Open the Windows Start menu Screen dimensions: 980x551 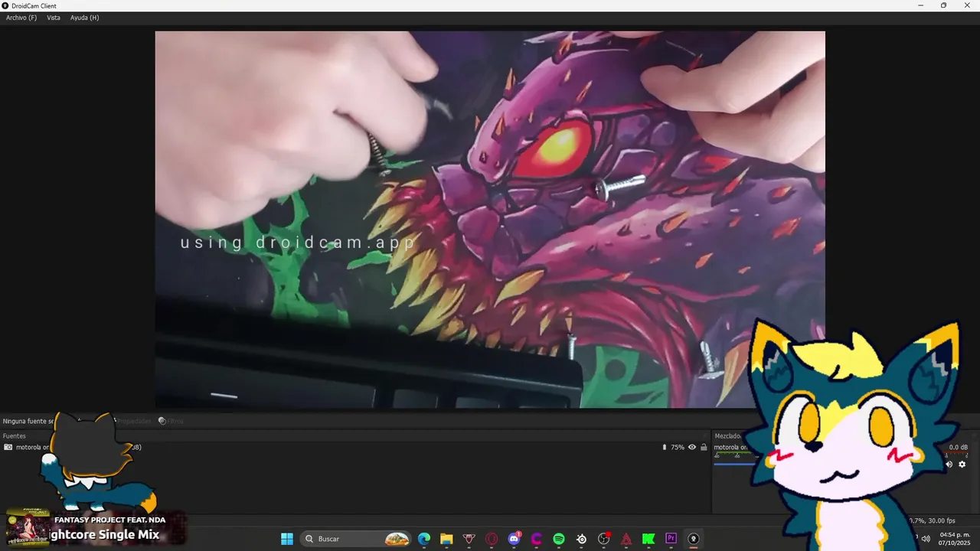pyautogui.click(x=287, y=539)
